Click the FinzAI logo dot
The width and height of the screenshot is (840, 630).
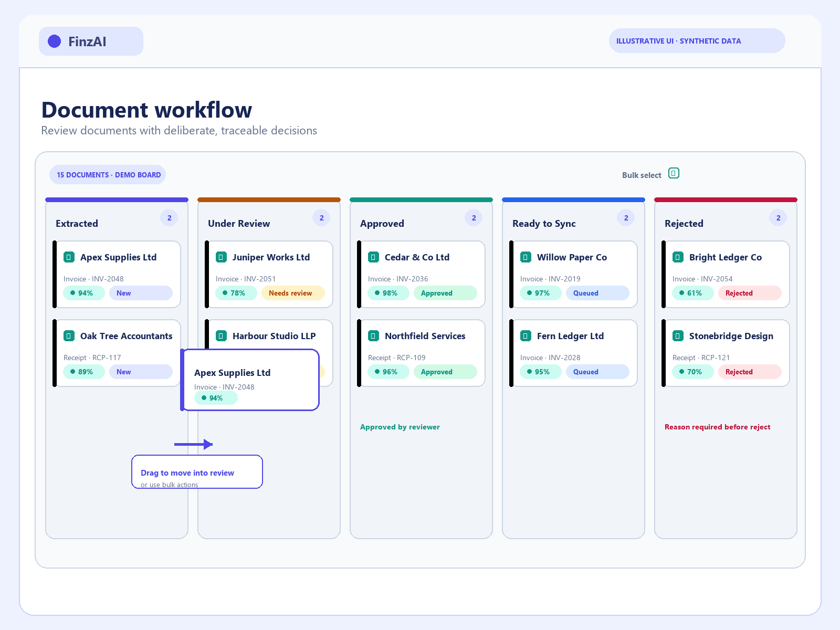click(x=55, y=41)
